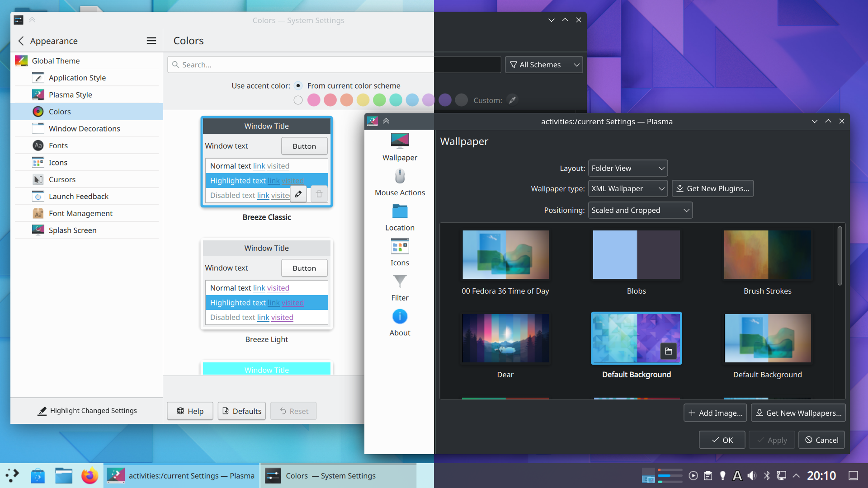This screenshot has height=488, width=868.
Task: Open the network connections tray icon
Action: click(x=781, y=475)
